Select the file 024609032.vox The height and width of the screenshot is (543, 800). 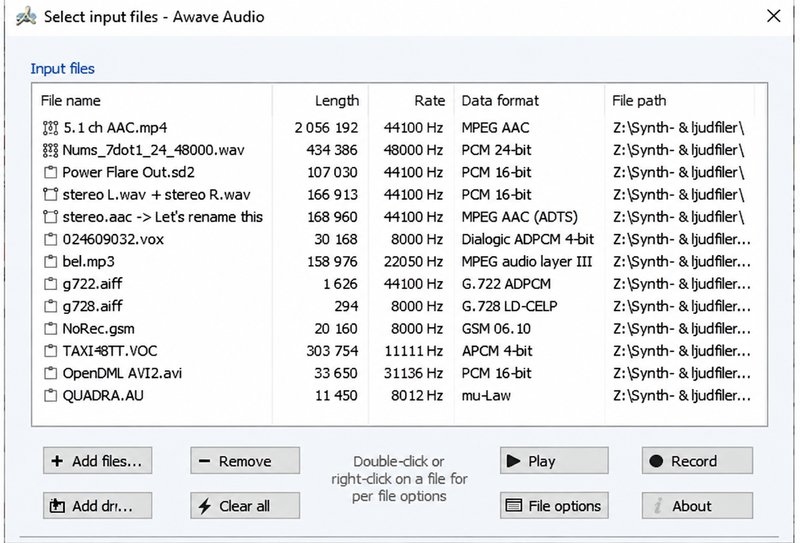coord(113,239)
